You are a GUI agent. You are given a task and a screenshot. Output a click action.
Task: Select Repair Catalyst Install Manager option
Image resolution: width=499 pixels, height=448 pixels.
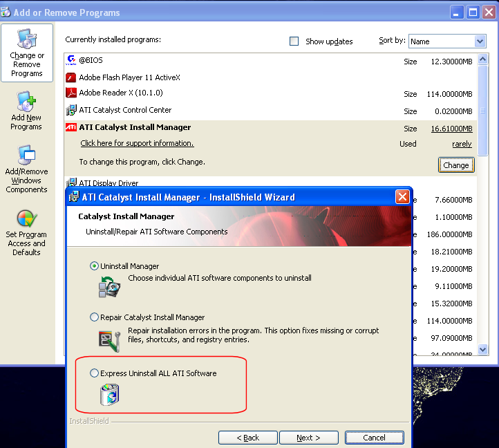pyautogui.click(x=94, y=317)
